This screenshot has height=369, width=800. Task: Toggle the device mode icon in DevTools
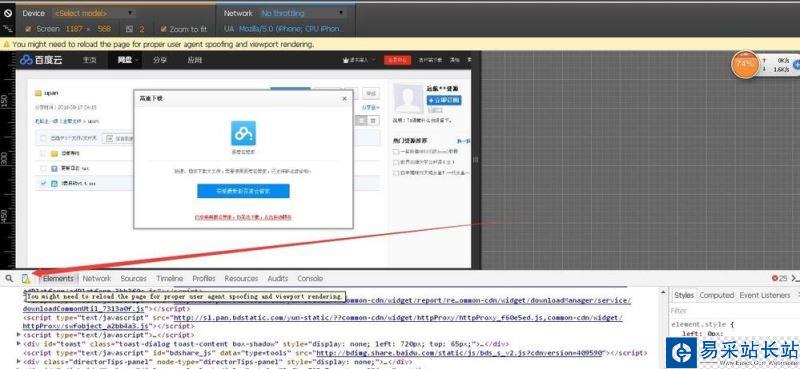pos(26,278)
